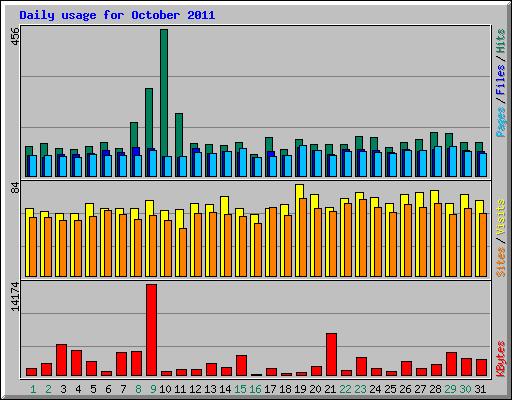Select the red KBytes bar for day 21
The image size is (512, 400).
[x=331, y=354]
